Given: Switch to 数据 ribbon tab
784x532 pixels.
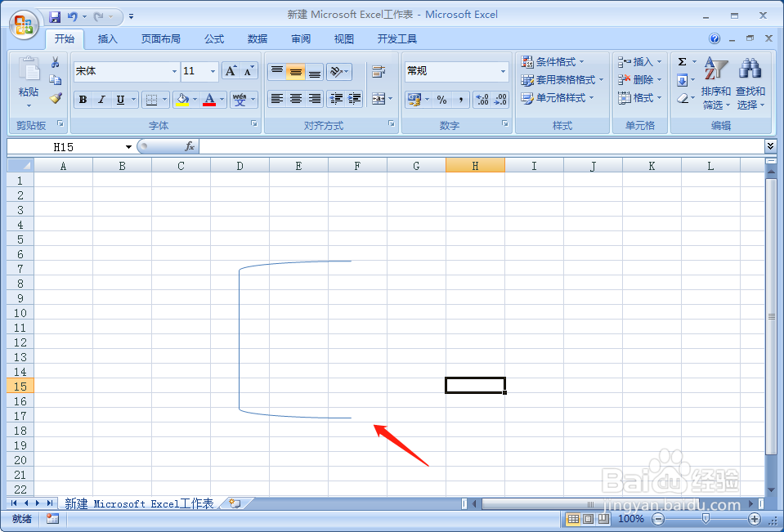Looking at the screenshot, I should 258,39.
